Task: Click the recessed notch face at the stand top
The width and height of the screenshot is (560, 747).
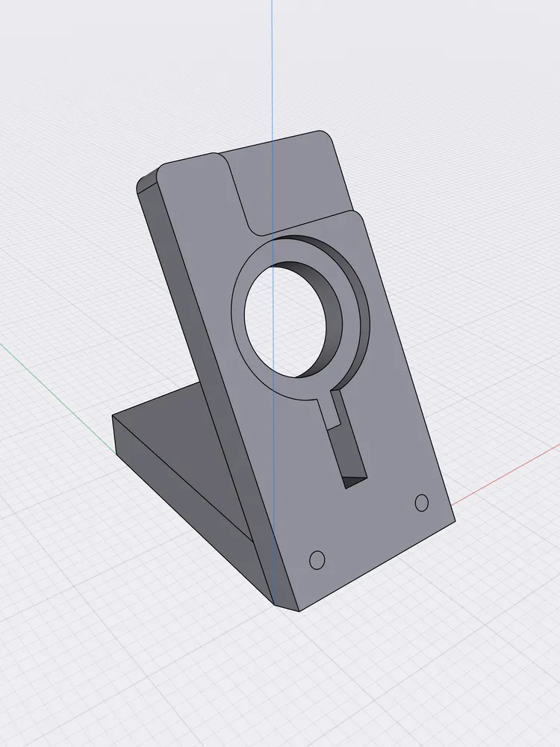Action: pos(292,183)
